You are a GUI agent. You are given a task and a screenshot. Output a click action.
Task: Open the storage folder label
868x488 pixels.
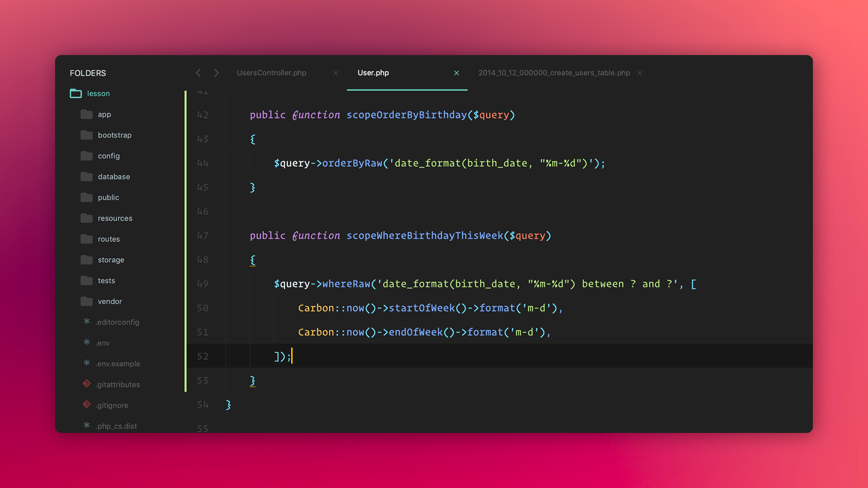(111, 260)
